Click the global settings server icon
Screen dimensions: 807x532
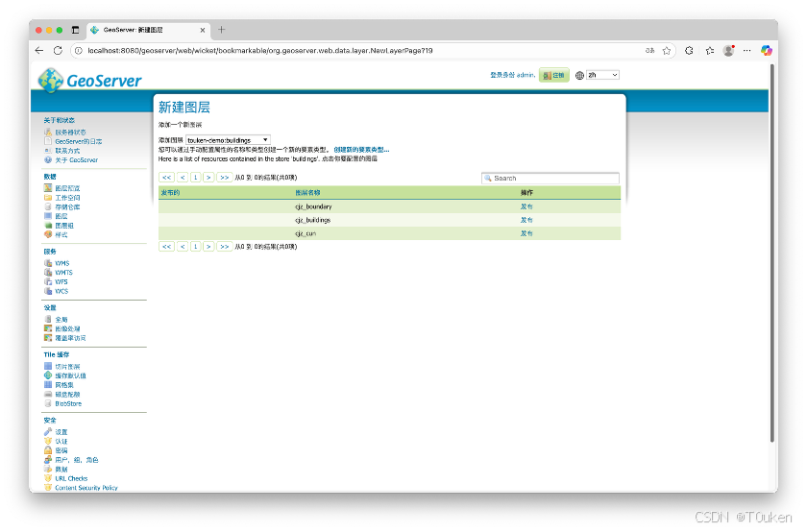point(48,320)
